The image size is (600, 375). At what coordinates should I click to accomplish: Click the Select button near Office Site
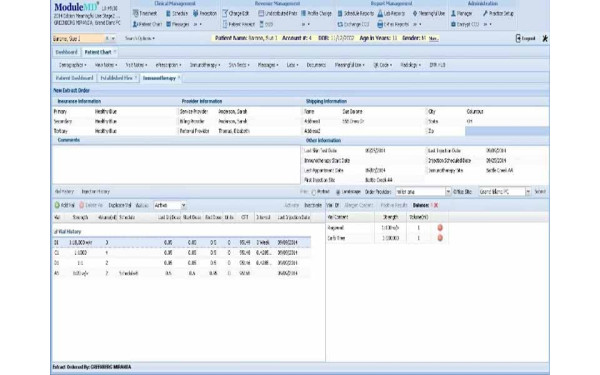pyautogui.click(x=540, y=192)
